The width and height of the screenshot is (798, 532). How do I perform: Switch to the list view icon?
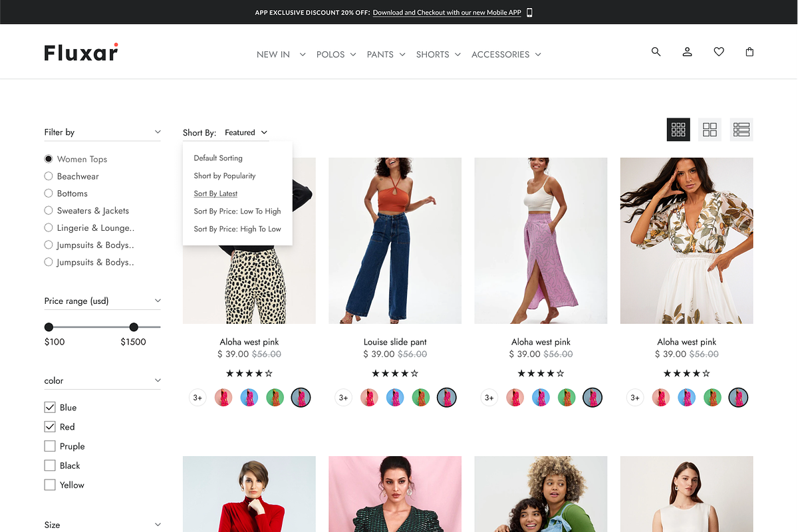[741, 130]
